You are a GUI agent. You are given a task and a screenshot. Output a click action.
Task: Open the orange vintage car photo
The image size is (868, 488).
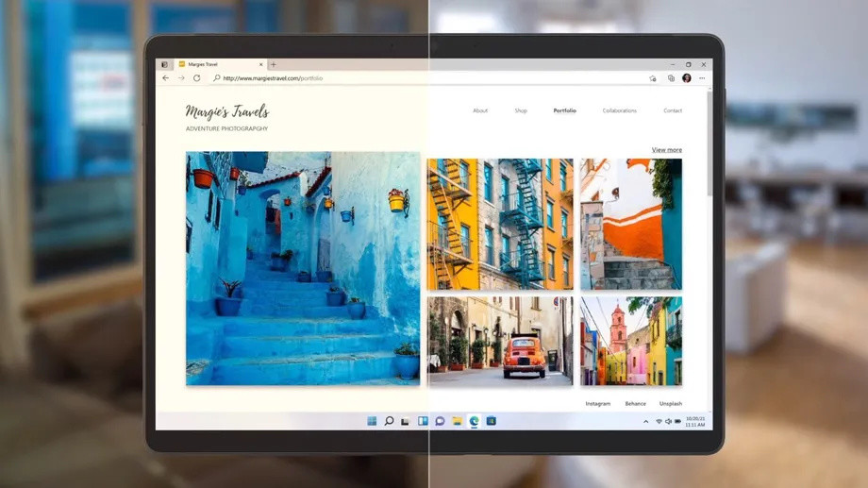click(500, 341)
